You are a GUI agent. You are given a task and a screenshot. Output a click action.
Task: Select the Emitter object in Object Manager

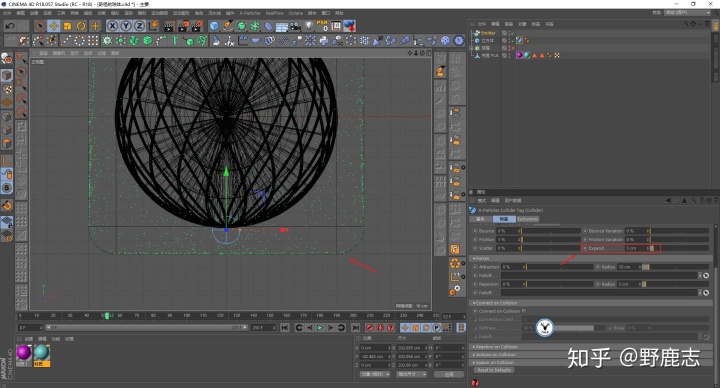[x=488, y=33]
